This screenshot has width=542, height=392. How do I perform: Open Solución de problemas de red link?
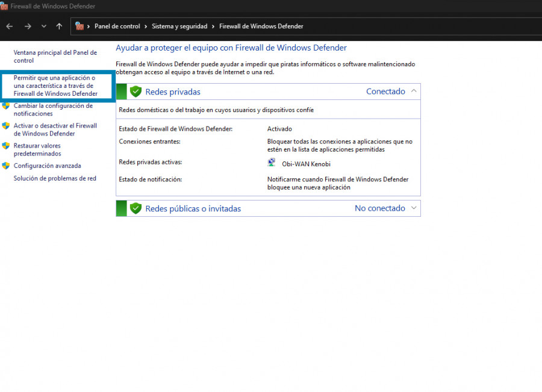(55, 178)
